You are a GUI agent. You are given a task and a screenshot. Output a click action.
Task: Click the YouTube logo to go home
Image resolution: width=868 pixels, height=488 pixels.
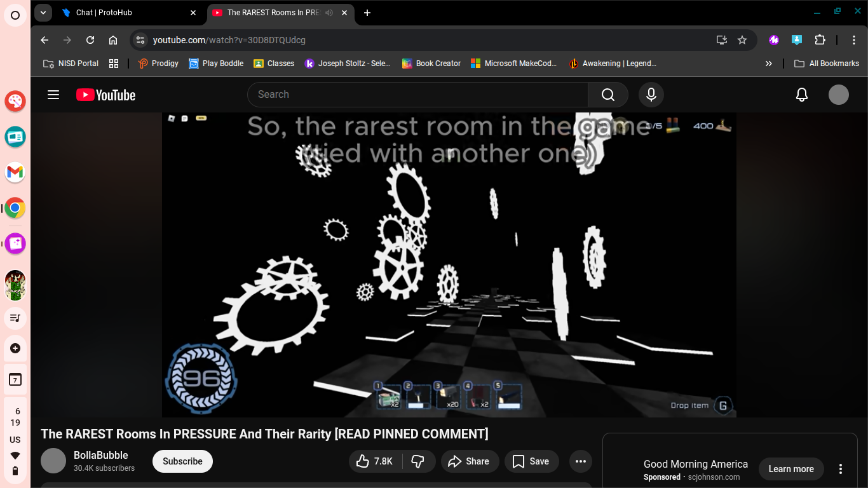pyautogui.click(x=105, y=94)
